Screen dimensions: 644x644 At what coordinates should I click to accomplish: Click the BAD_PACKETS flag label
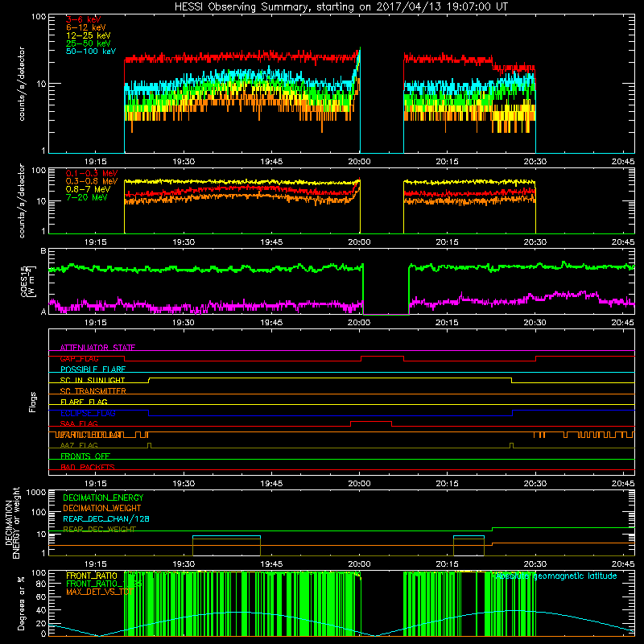pyautogui.click(x=88, y=467)
